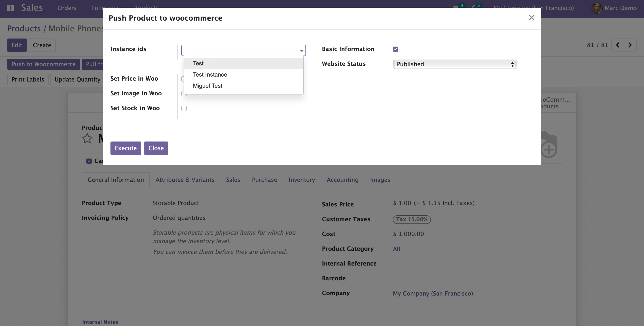Click the favorite star icon

(87, 138)
